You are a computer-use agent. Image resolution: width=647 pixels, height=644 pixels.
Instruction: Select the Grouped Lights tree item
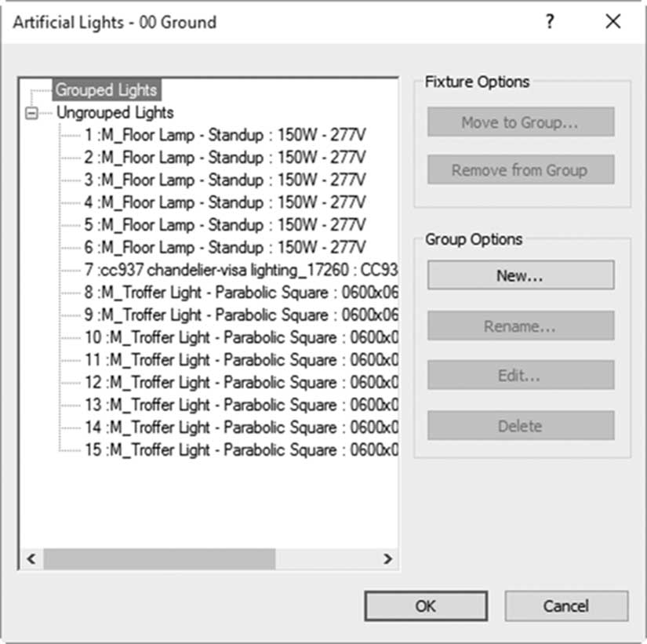pos(107,89)
